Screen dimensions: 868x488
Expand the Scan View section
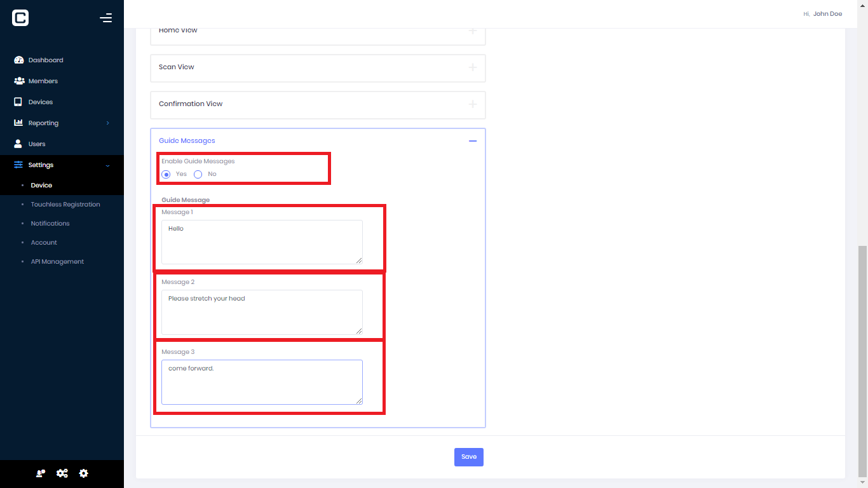(x=473, y=67)
